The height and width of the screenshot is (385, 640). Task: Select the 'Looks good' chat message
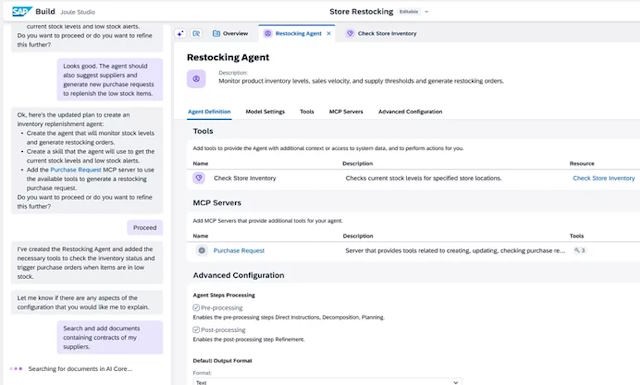[109, 80]
